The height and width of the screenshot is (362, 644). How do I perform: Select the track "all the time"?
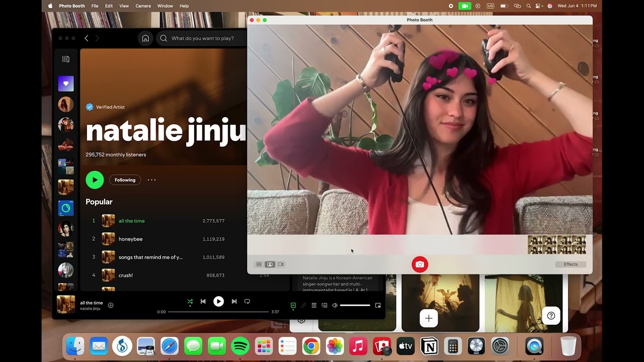coord(131,221)
